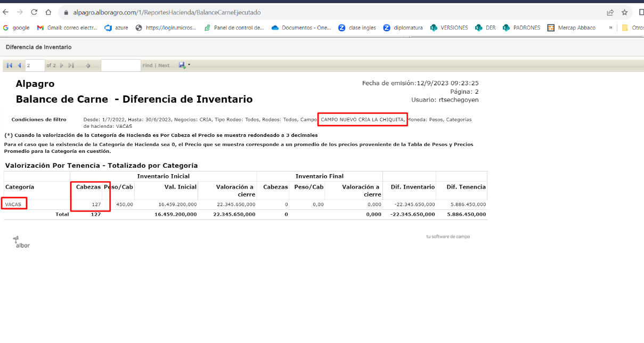Click the VACAS category cell
The width and height of the screenshot is (644, 343).
tap(13, 205)
